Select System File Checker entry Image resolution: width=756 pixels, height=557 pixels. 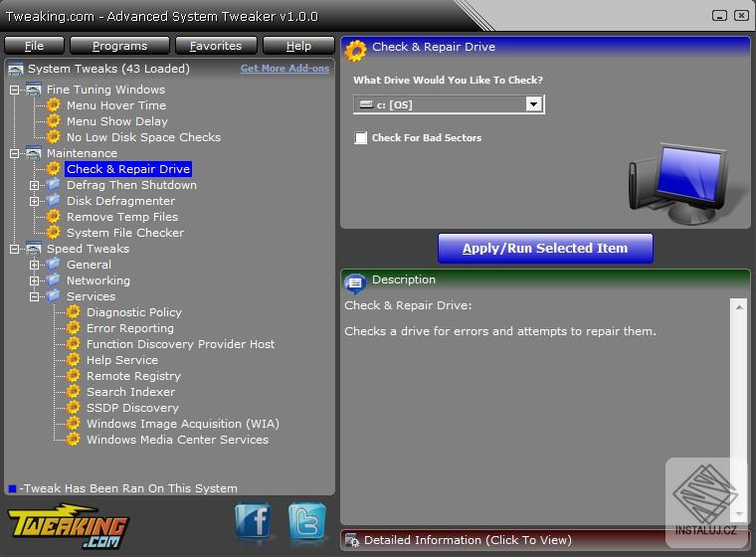coord(125,233)
